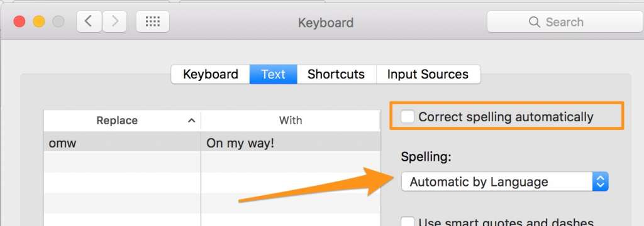Toggle Use smart quotes and dashes checkbox
The width and height of the screenshot is (644, 226).
click(408, 222)
